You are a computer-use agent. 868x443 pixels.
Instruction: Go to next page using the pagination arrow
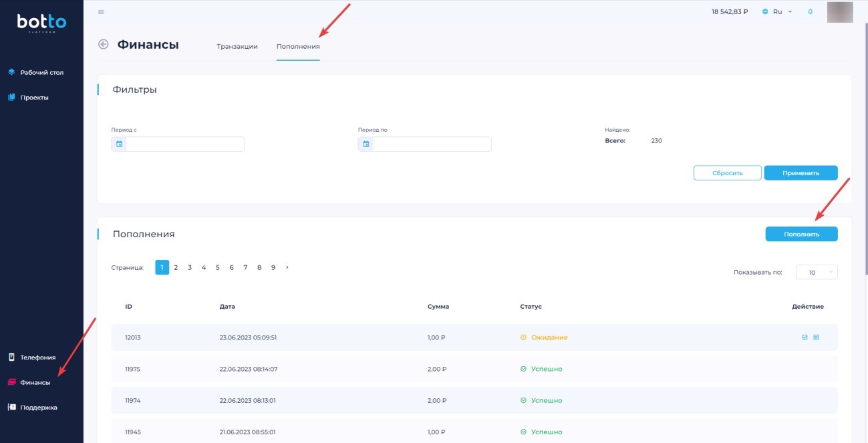(x=287, y=267)
